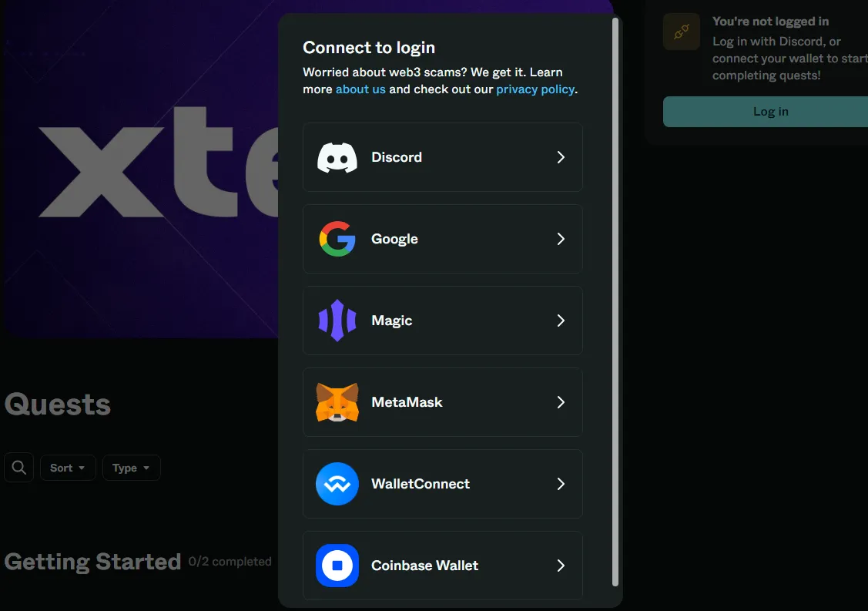Screen dimensions: 868x611
Task: Open quest search via magnifier icon
Action: (x=19, y=468)
